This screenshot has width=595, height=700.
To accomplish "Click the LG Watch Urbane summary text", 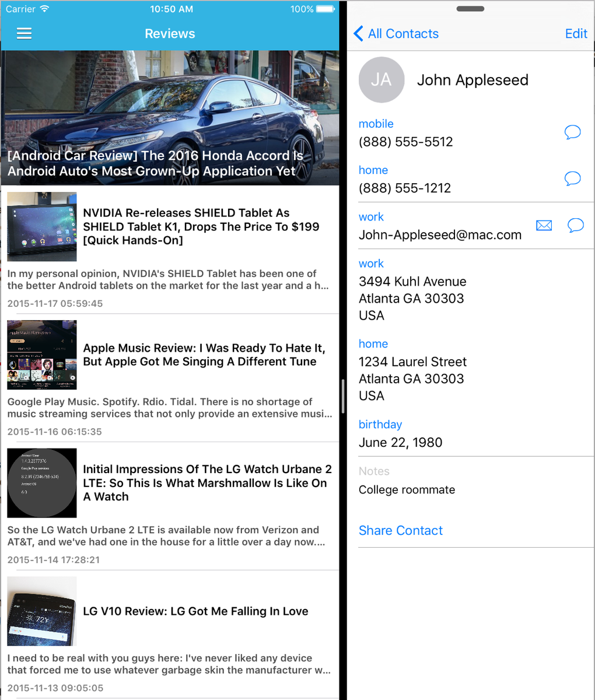I will tap(166, 536).
